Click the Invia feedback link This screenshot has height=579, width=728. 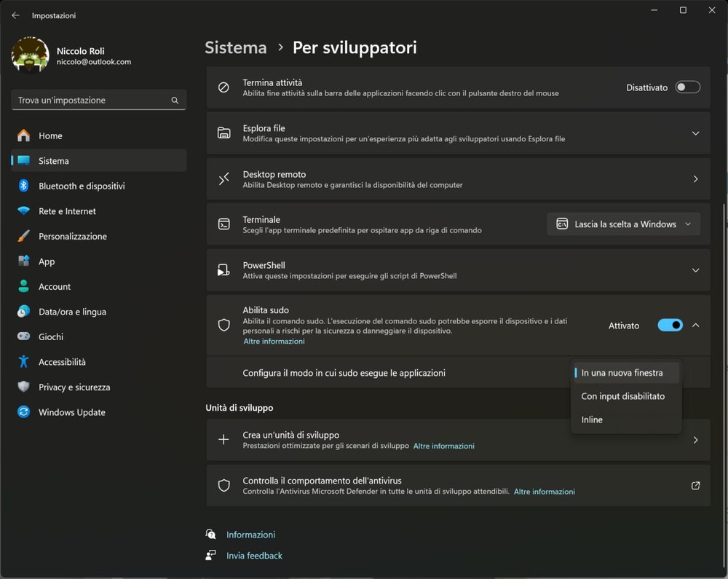(254, 556)
